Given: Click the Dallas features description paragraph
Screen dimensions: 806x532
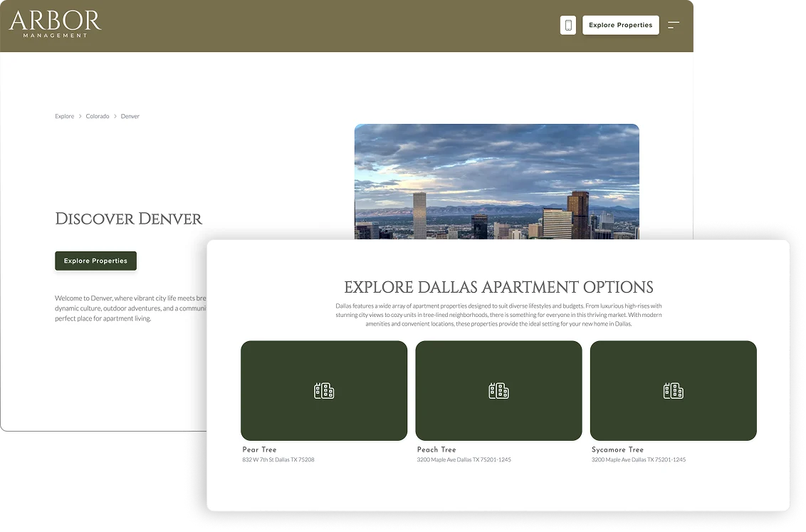Looking at the screenshot, I should point(498,315).
